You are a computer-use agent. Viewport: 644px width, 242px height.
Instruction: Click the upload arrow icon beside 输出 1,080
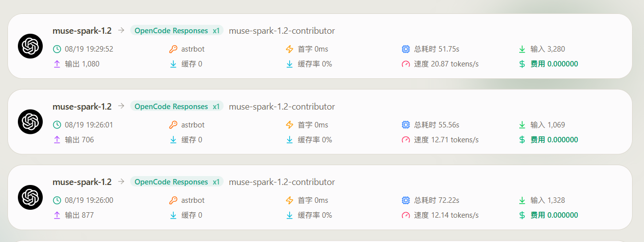(x=57, y=64)
